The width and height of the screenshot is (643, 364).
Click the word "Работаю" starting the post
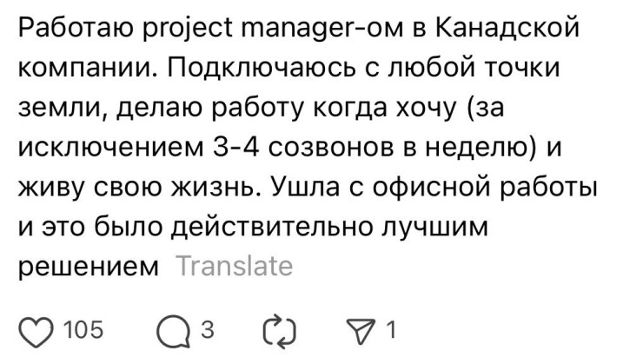tap(76, 28)
